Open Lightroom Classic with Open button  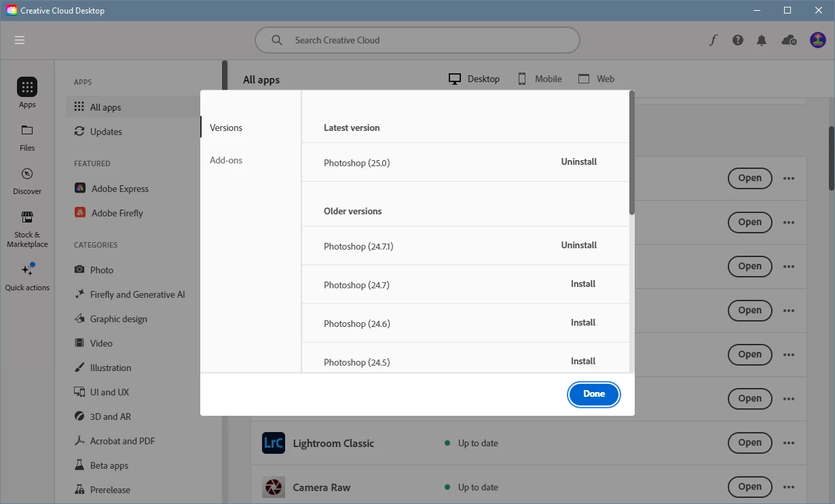pos(750,443)
